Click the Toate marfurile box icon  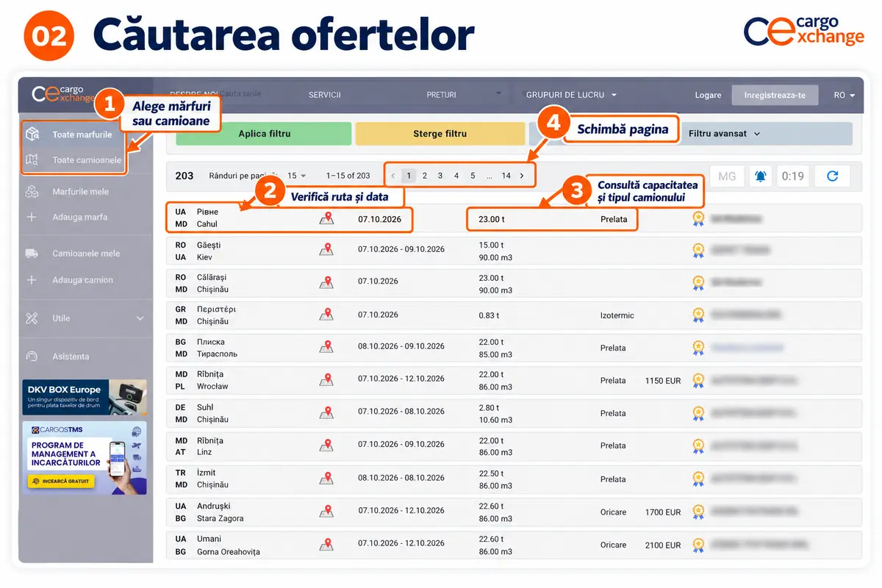tap(32, 135)
